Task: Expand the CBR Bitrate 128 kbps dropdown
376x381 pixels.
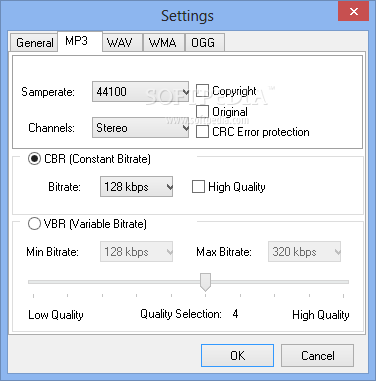Action: click(136, 187)
